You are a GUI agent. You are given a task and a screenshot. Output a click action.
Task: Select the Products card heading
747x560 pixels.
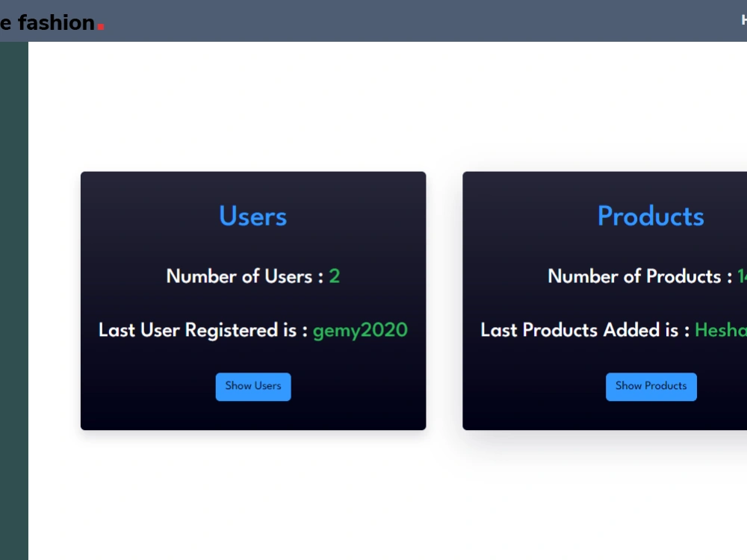(651, 217)
